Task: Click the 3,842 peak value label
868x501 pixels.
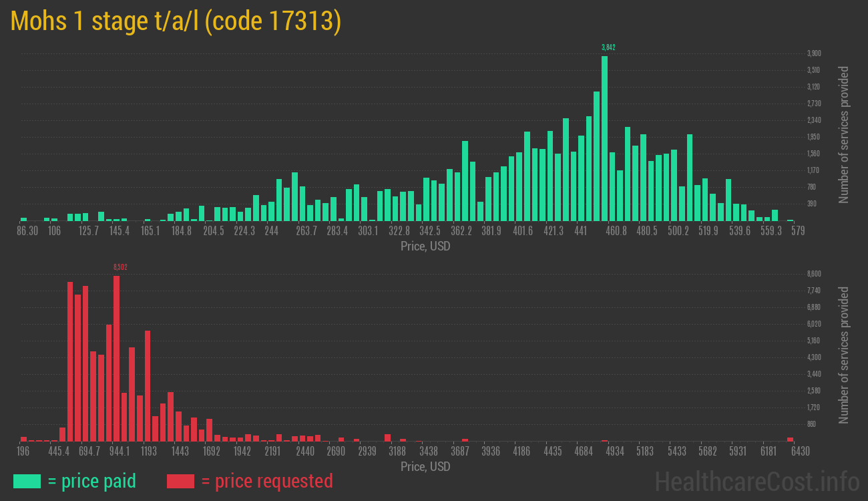Action: (608, 47)
